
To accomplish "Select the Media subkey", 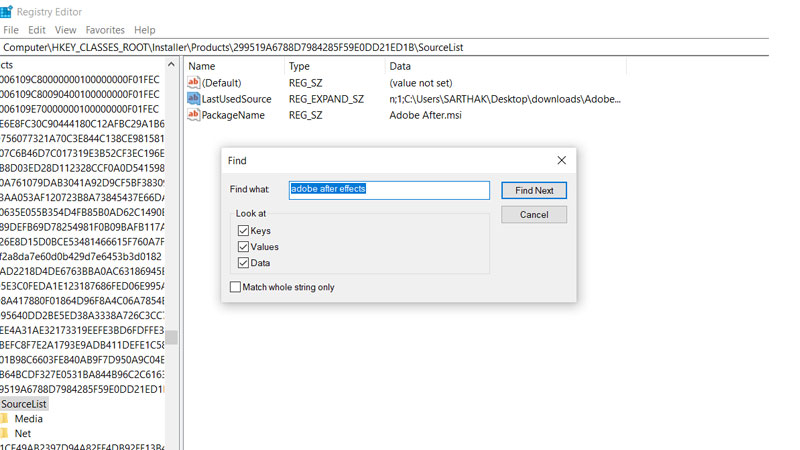I will (29, 419).
